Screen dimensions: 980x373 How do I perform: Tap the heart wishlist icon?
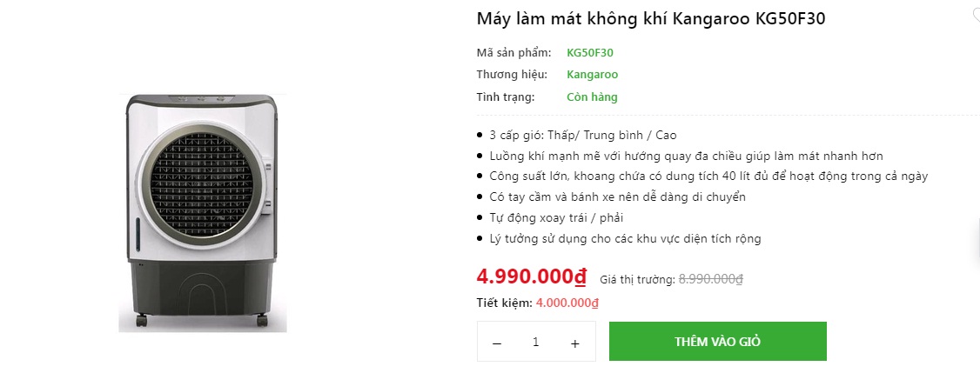coord(976,13)
